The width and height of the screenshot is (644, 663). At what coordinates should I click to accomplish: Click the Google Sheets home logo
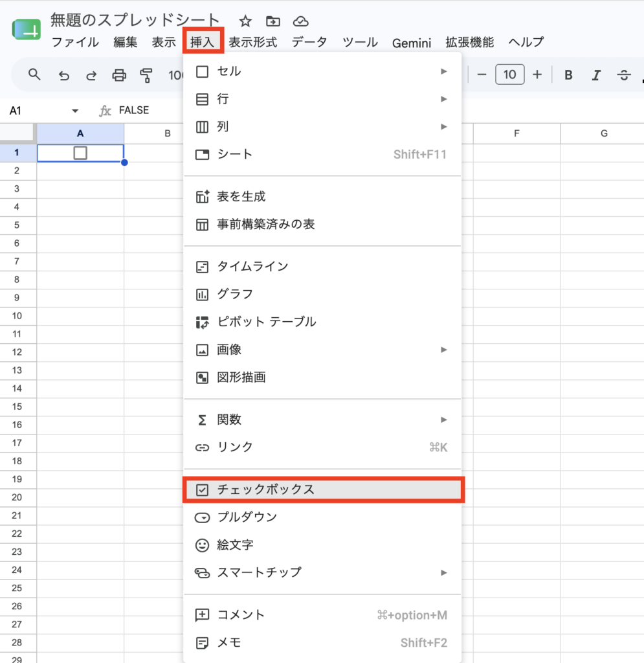[x=26, y=30]
